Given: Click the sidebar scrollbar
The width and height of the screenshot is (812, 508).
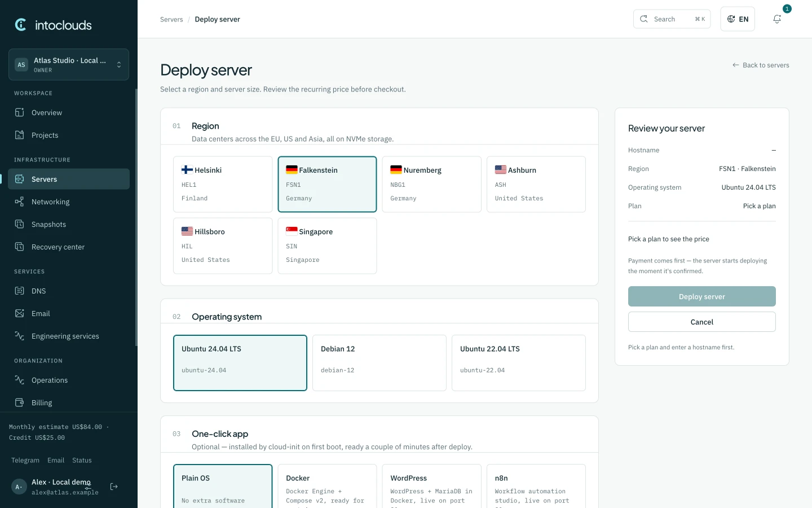Looking at the screenshot, I should [x=136, y=217].
